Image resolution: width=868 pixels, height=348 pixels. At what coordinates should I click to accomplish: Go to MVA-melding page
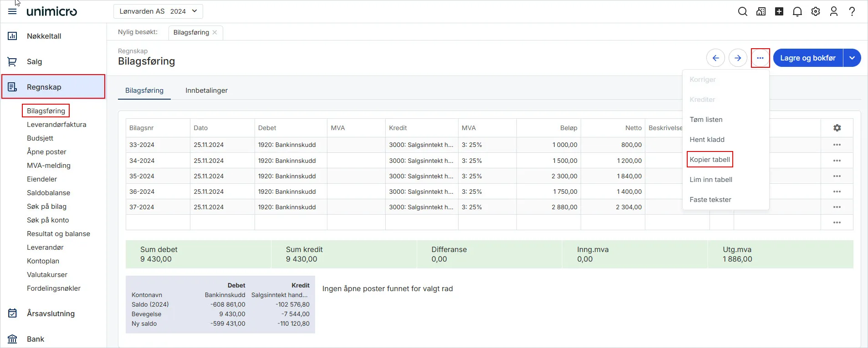coord(49,166)
